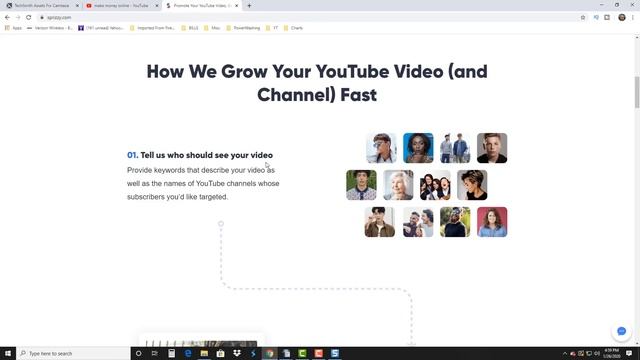Open Cortana circle on taskbar
The image size is (640, 360).
[138, 353]
